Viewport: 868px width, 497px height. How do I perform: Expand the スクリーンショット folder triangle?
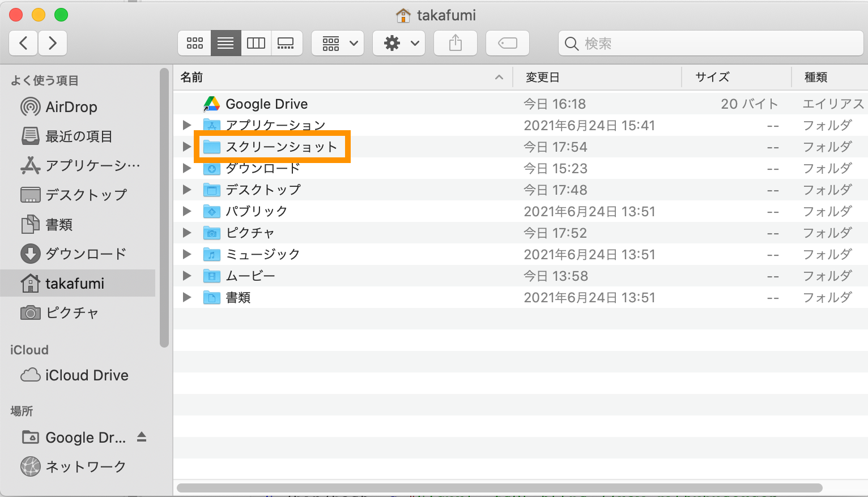pos(186,147)
